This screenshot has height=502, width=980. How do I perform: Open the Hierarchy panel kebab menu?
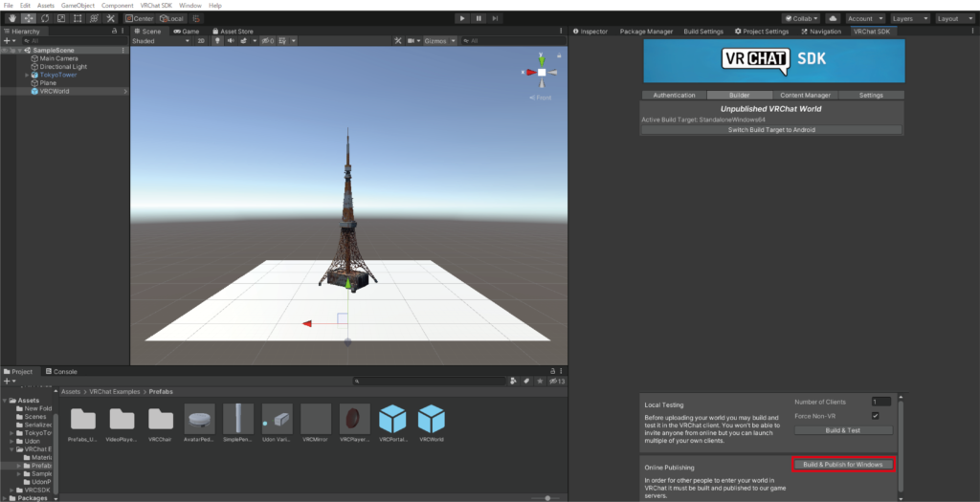(123, 31)
